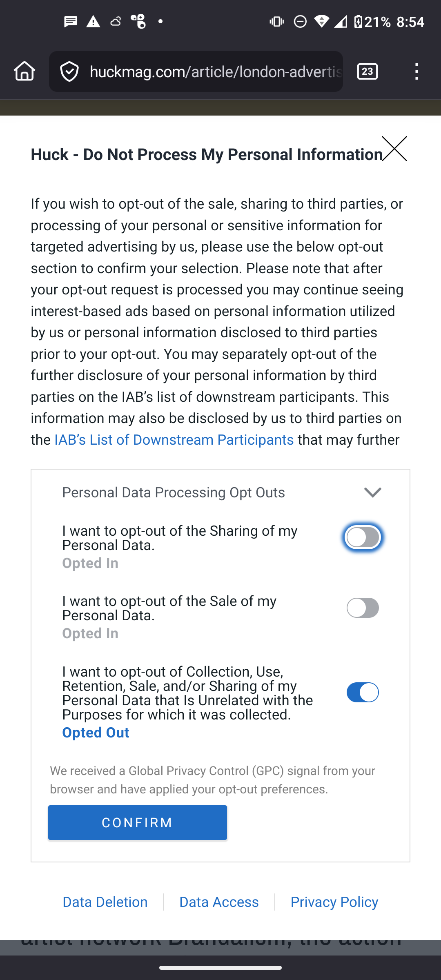Disable the Unrelated Purposes opt-out switch
This screenshot has width=441, height=980.
click(363, 693)
